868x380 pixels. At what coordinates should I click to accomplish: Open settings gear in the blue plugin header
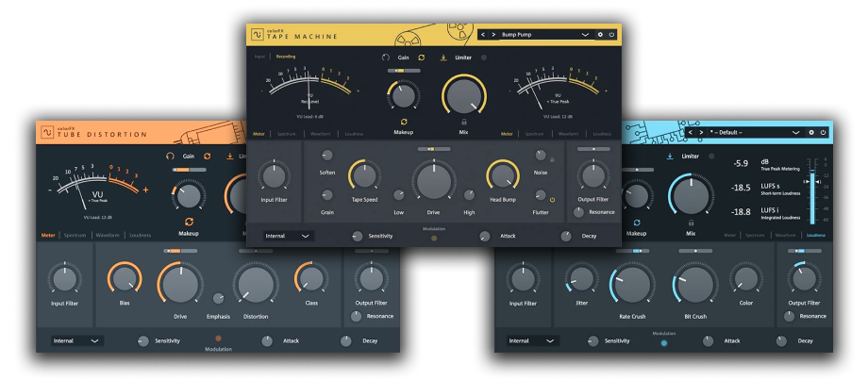[811, 133]
